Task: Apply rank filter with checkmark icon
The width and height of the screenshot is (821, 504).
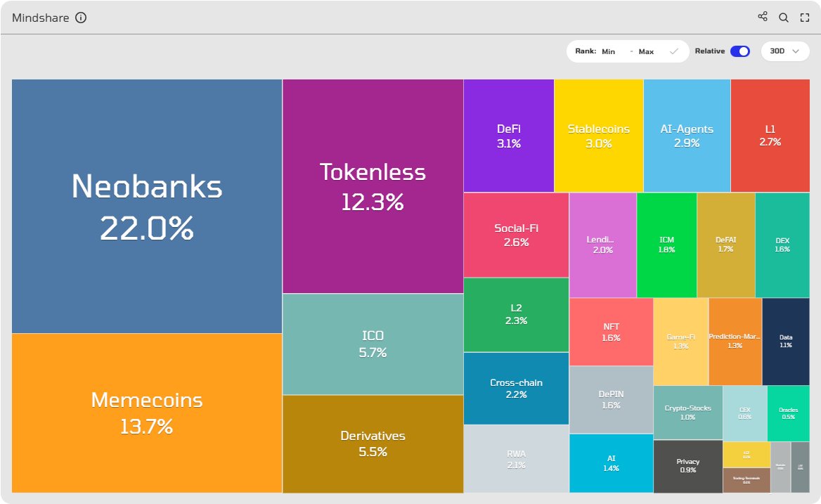Action: tap(674, 51)
